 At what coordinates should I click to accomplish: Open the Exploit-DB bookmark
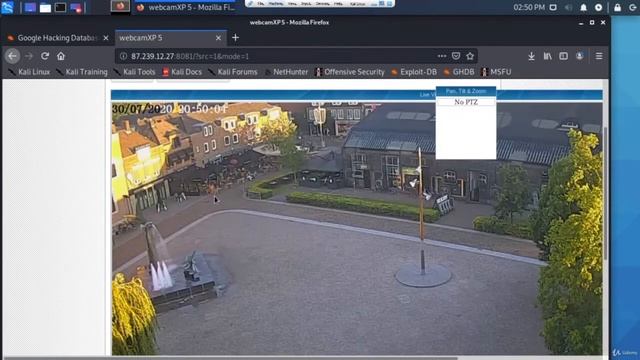tap(414, 72)
